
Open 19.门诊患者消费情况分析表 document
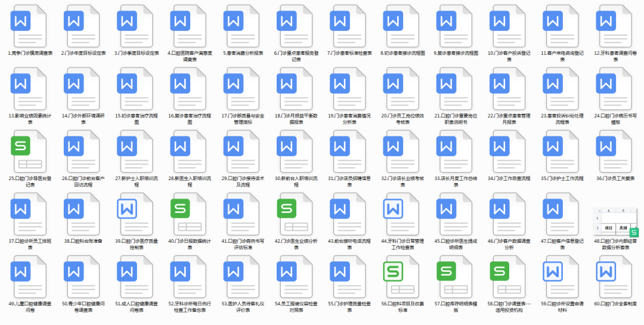coord(349,89)
